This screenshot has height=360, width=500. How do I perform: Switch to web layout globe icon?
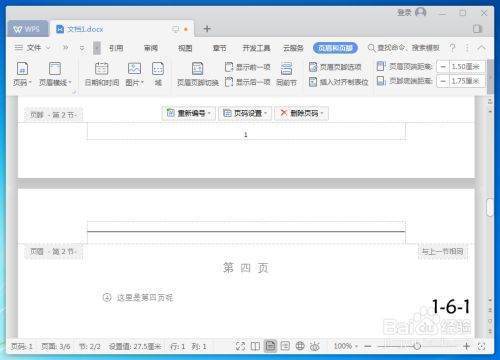300,346
